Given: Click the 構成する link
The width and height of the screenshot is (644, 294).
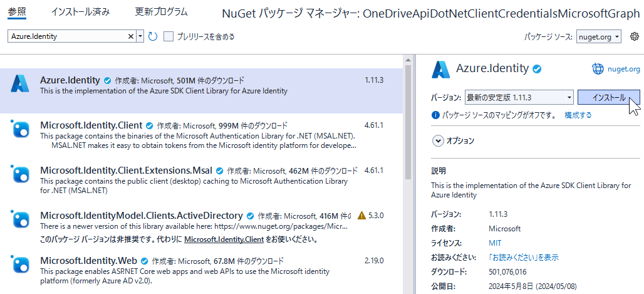Looking at the screenshot, I should pyautogui.click(x=578, y=115).
